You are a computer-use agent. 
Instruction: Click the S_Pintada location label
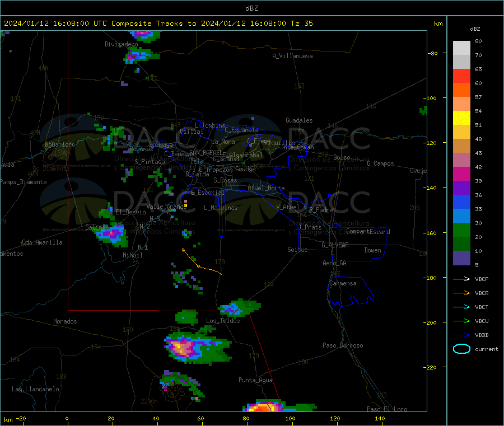150,162
